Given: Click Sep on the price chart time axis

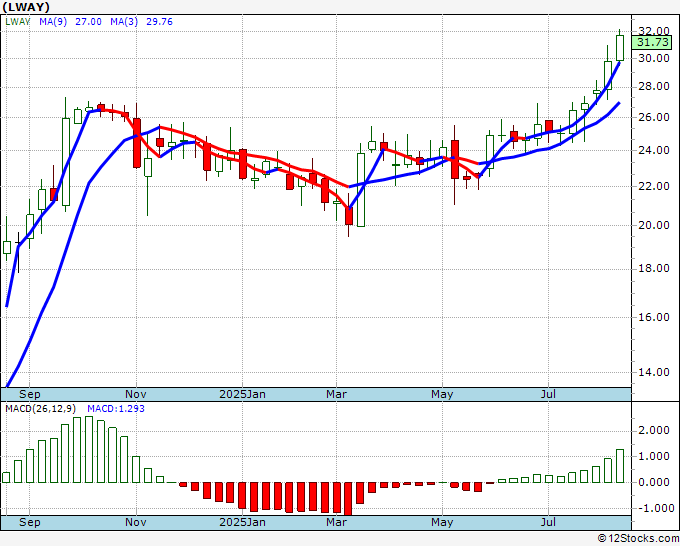Looking at the screenshot, I should (x=29, y=395).
